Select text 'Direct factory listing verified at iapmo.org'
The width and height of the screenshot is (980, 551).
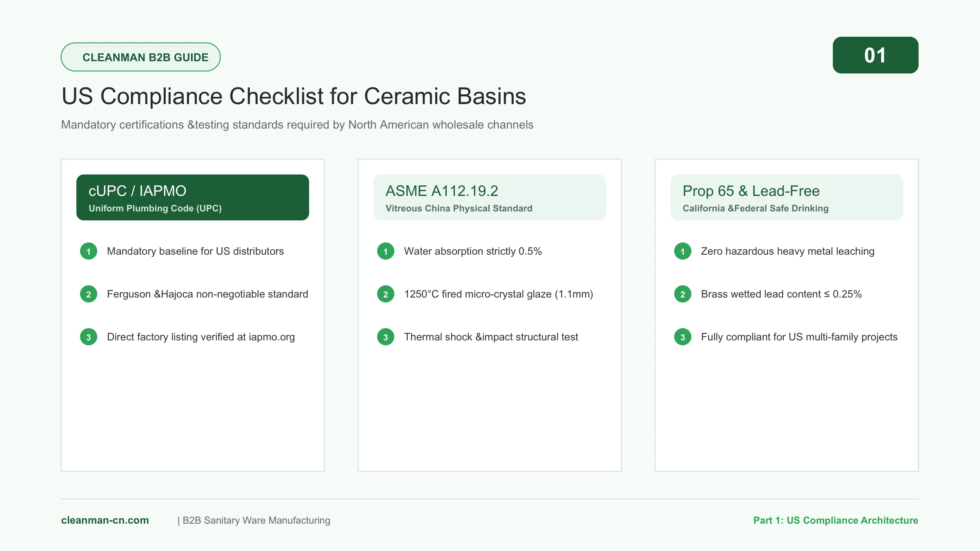pos(201,337)
